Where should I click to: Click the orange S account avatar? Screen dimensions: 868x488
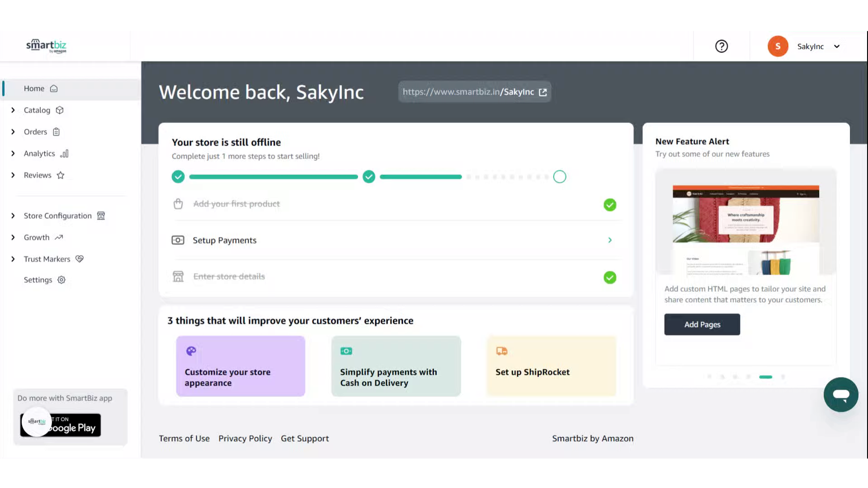pos(778,46)
